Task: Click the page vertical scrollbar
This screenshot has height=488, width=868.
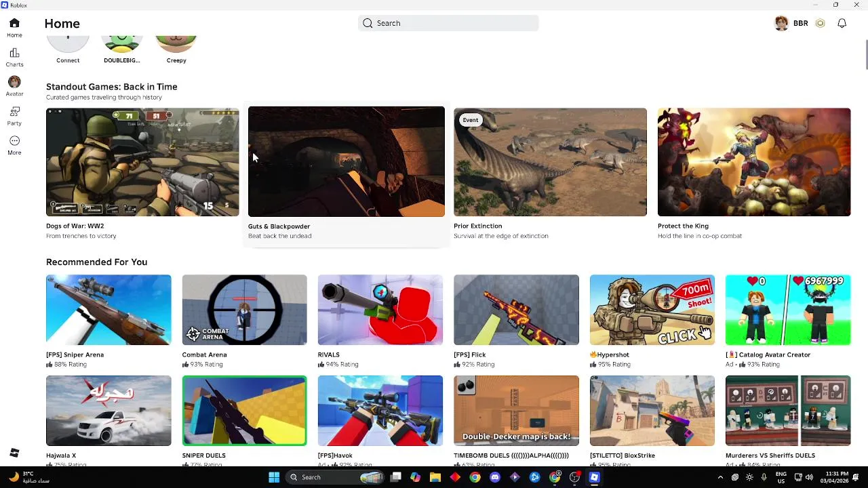Action: (x=865, y=55)
